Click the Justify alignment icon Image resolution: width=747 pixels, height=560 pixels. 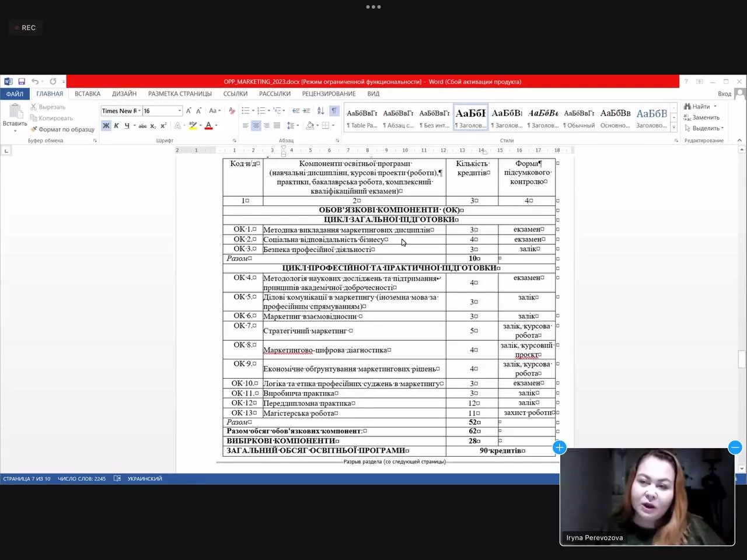pyautogui.click(x=277, y=125)
